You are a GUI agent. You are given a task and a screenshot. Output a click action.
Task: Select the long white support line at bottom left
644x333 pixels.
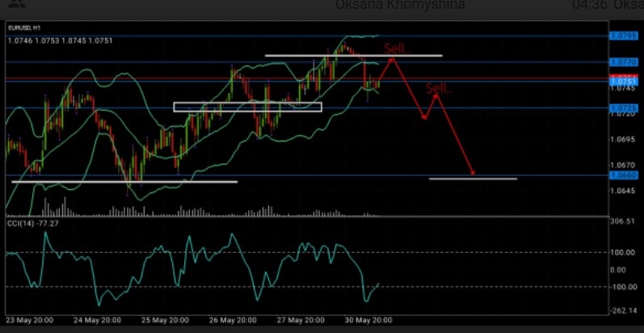[124, 182]
